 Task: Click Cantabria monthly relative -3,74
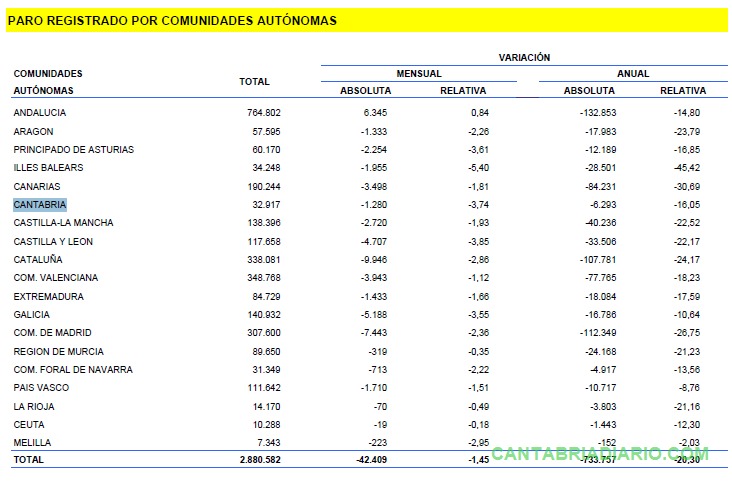[x=479, y=205]
